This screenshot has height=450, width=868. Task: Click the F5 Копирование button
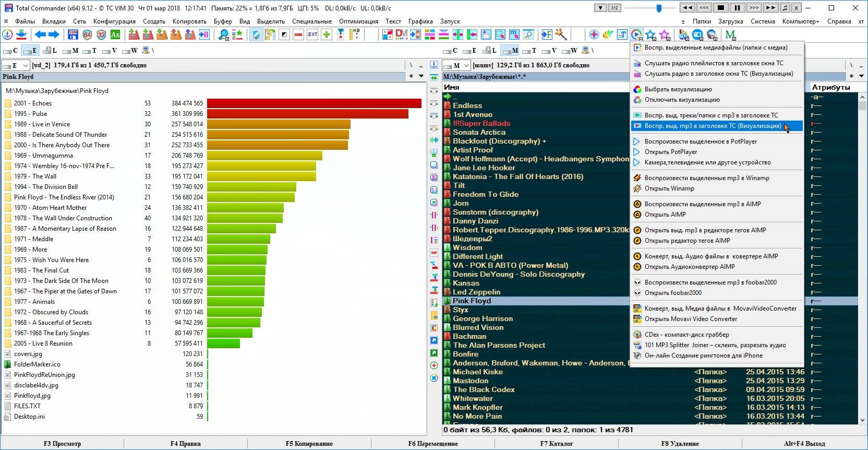[309, 444]
